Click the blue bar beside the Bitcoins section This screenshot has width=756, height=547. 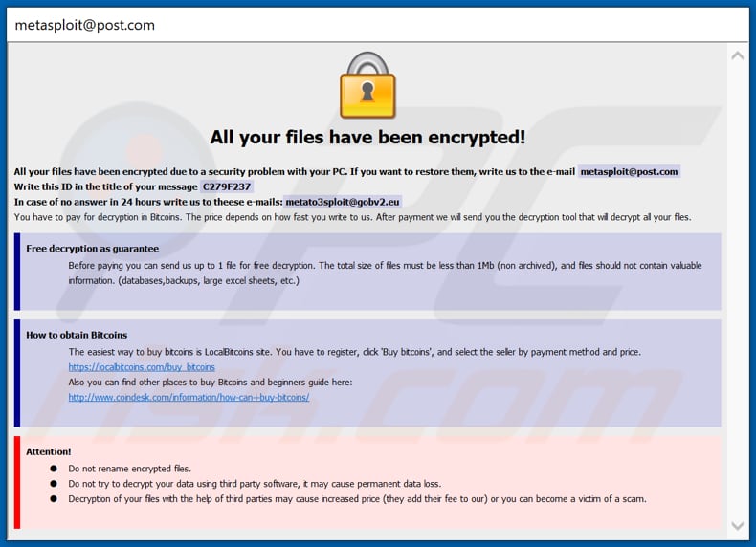point(17,373)
